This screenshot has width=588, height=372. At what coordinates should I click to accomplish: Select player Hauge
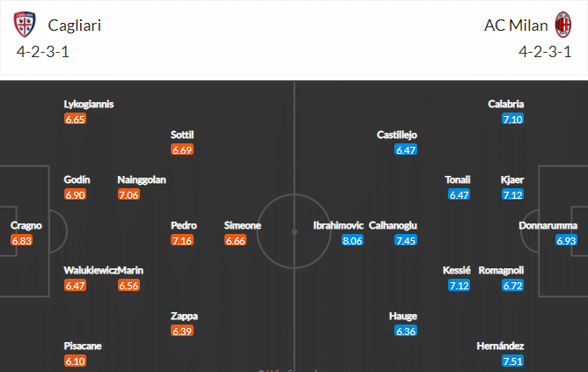403,317
